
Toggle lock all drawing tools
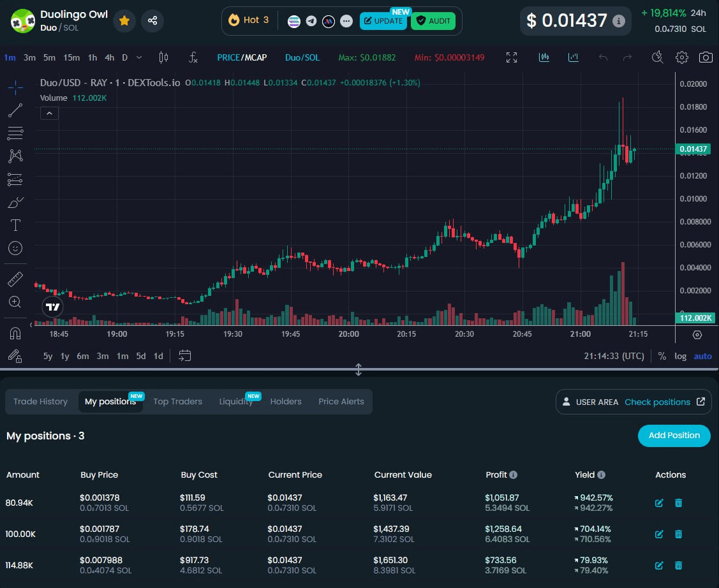pyautogui.click(x=15, y=356)
